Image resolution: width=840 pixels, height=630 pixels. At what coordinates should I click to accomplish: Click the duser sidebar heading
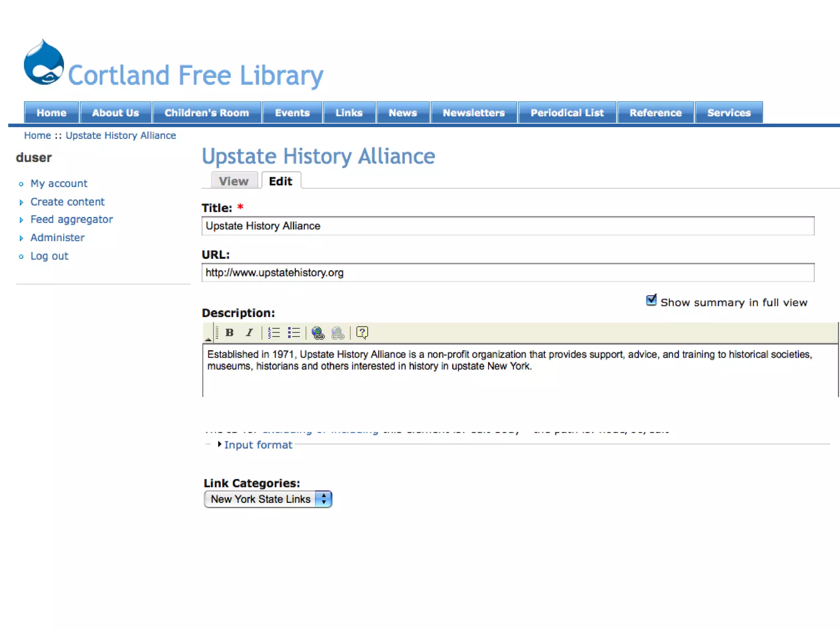click(34, 157)
